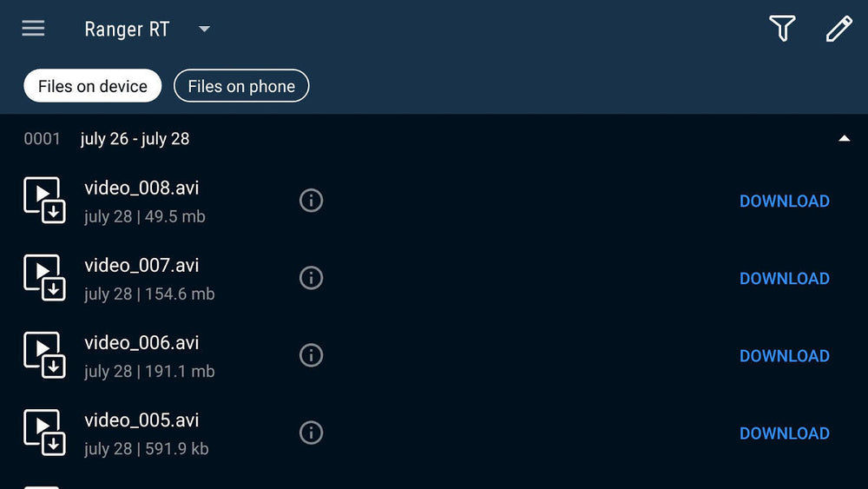This screenshot has width=868, height=489.
Task: Download video_007.avi
Action: (784, 278)
